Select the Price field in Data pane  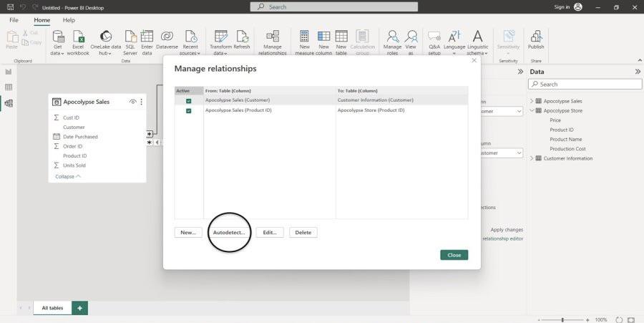tap(555, 120)
